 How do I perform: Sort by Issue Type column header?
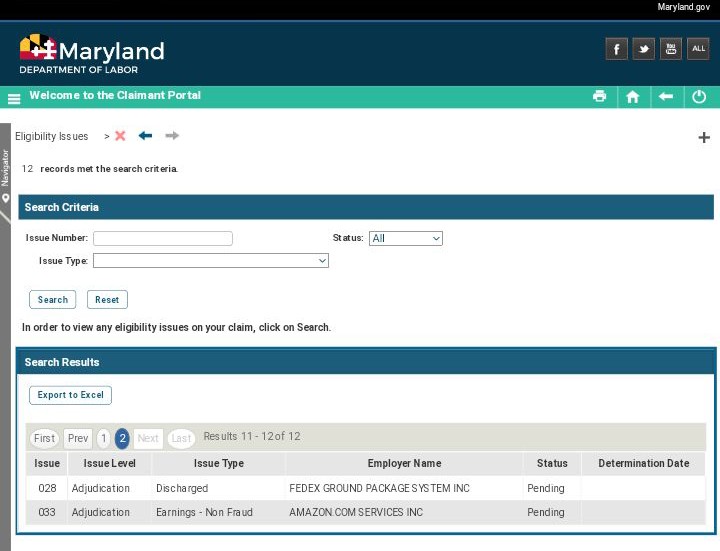(x=219, y=463)
